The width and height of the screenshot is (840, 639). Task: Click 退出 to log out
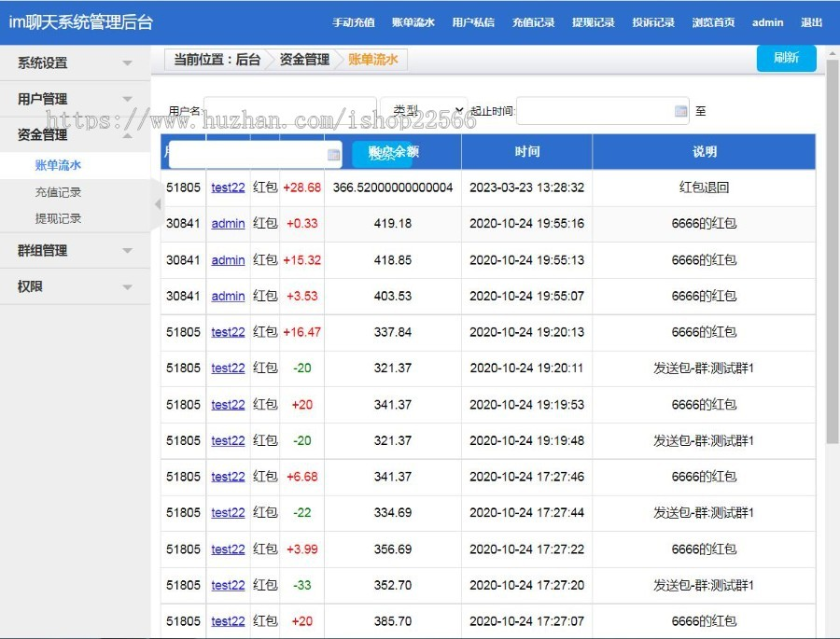[811, 22]
